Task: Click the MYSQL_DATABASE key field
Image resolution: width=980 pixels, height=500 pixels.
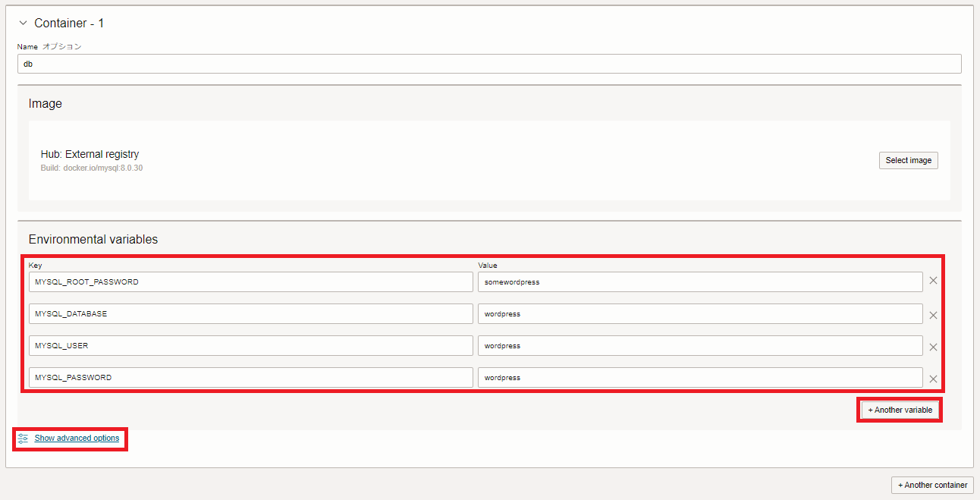Action: (x=250, y=313)
